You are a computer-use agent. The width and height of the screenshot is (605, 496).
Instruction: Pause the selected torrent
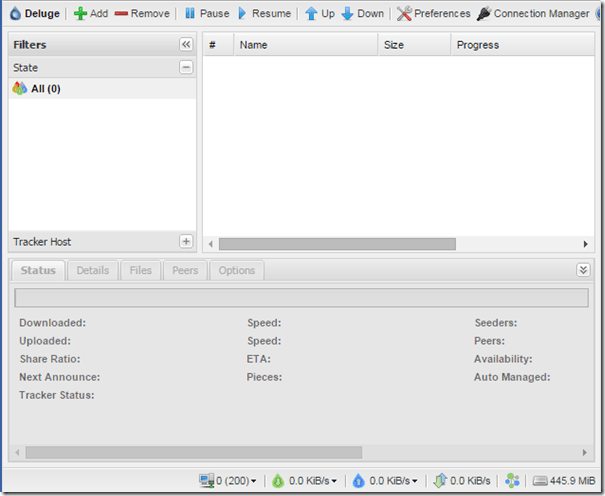point(206,13)
